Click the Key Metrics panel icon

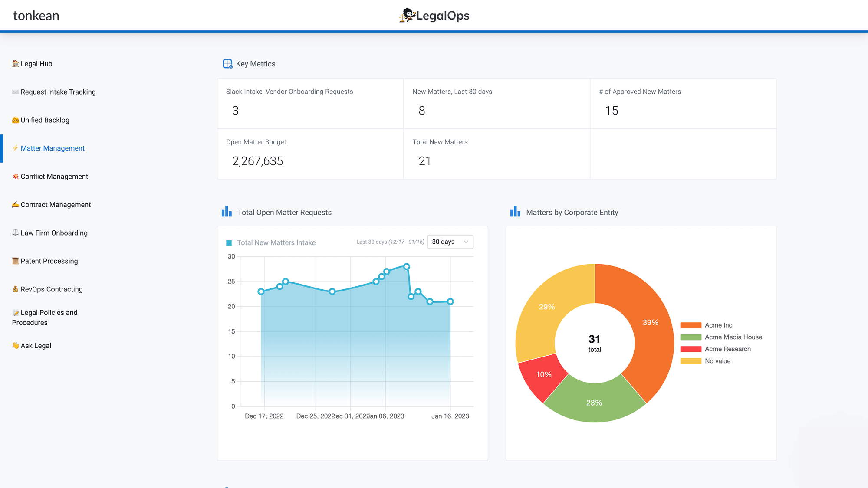[x=227, y=63]
